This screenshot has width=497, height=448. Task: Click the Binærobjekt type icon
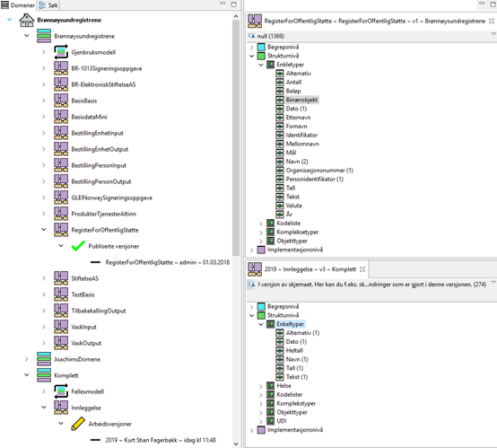pyautogui.click(x=280, y=100)
